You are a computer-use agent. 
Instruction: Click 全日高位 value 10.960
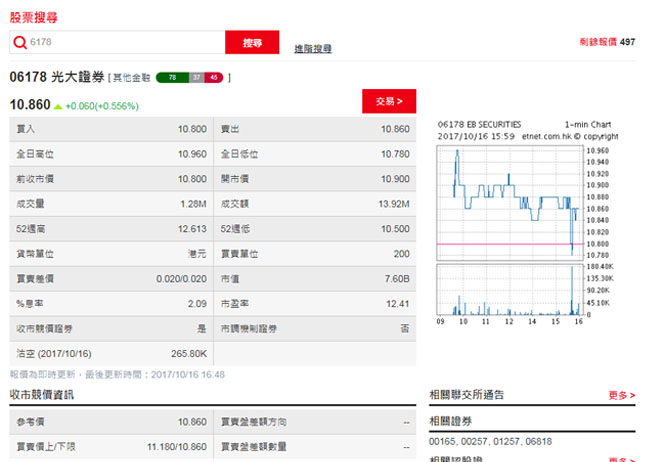(x=192, y=154)
